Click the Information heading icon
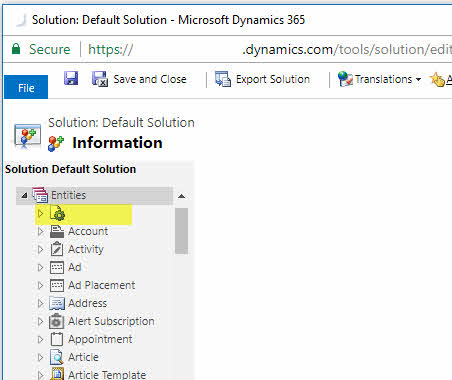The image size is (452, 380). [56, 143]
